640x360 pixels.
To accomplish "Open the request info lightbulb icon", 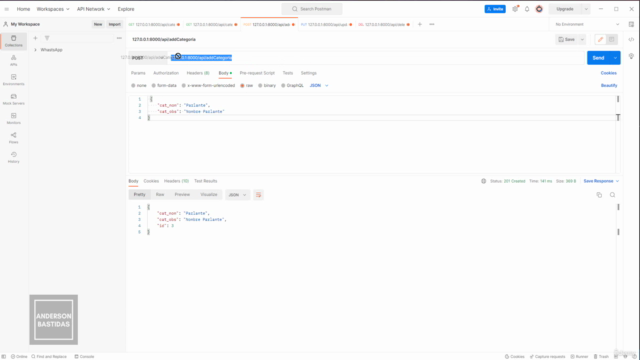I will pos(631,56).
